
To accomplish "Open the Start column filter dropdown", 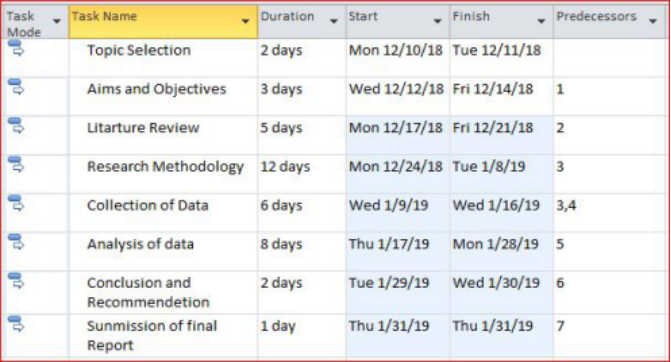I will 437,21.
